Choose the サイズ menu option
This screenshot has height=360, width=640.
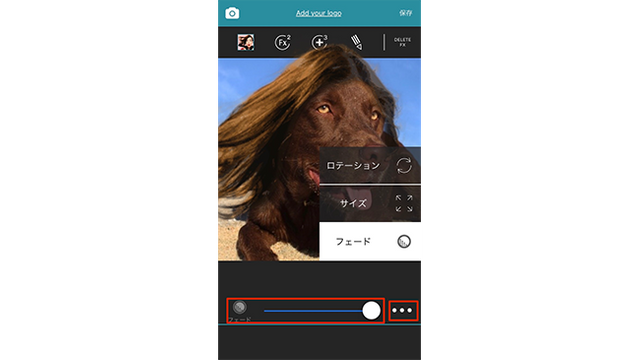[x=370, y=203]
